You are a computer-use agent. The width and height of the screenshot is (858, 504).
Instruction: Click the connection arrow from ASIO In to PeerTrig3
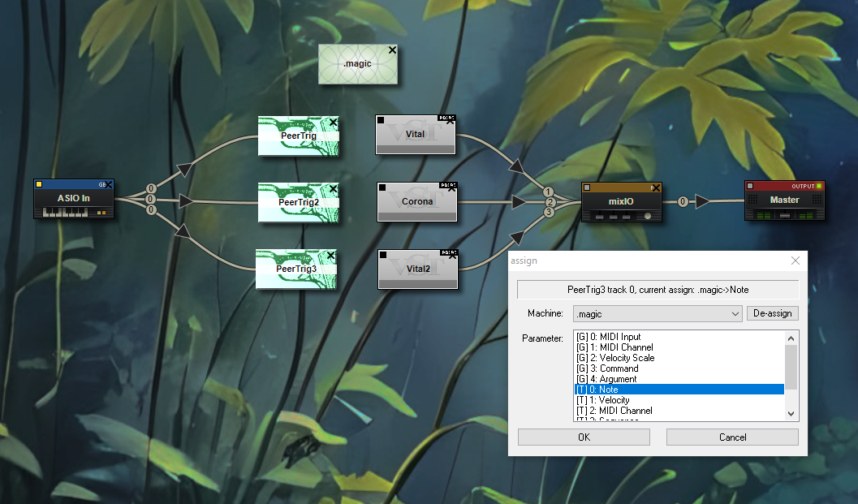(183, 232)
